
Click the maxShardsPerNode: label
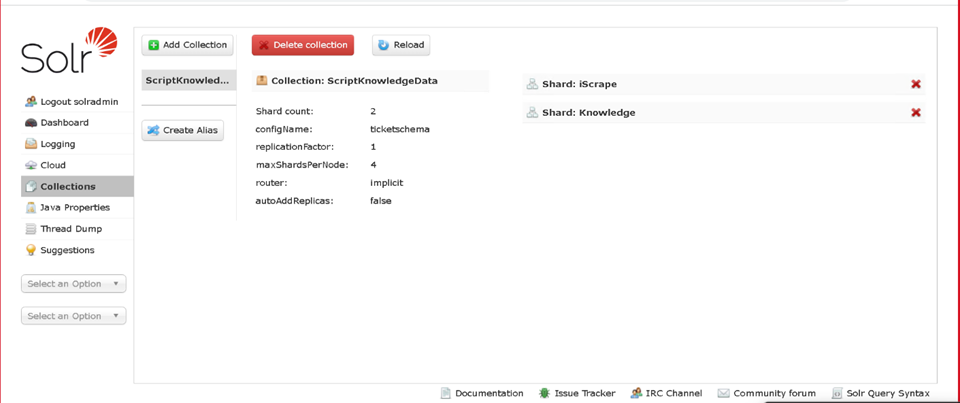[302, 165]
